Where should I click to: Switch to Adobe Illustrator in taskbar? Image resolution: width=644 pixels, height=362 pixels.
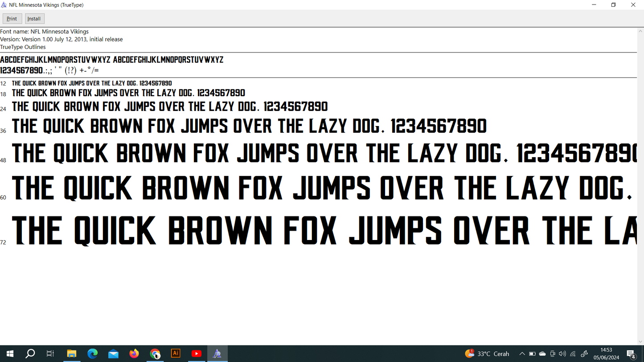tap(176, 354)
